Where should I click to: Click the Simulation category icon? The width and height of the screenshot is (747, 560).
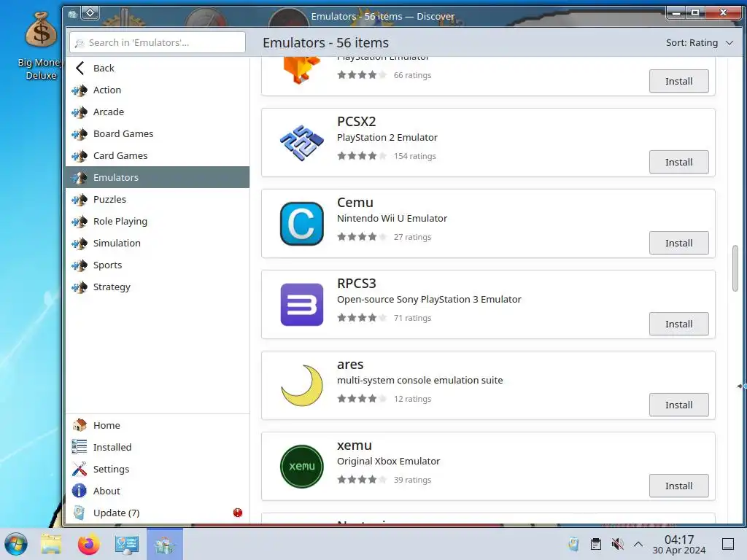coord(80,244)
